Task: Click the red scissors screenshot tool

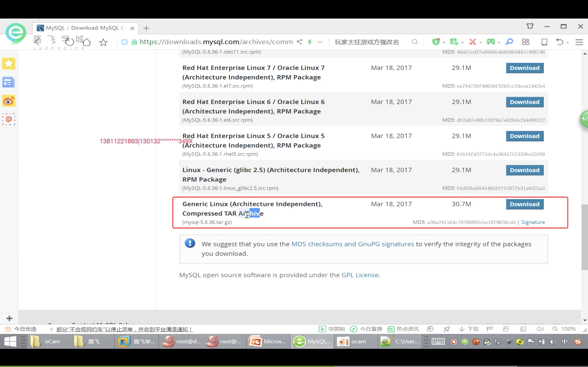Action: pyautogui.click(x=472, y=42)
